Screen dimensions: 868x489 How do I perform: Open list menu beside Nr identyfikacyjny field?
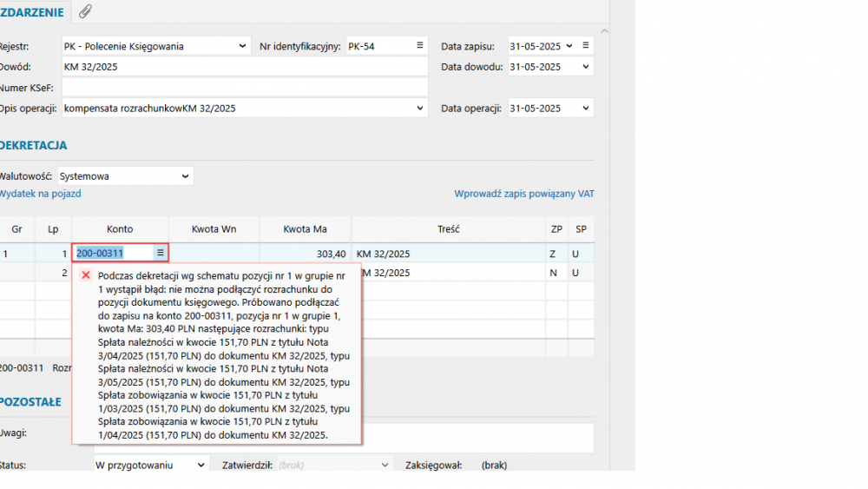419,45
